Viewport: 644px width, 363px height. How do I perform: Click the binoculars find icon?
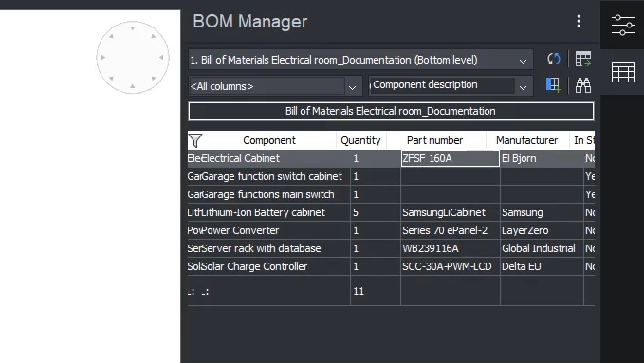coord(583,85)
